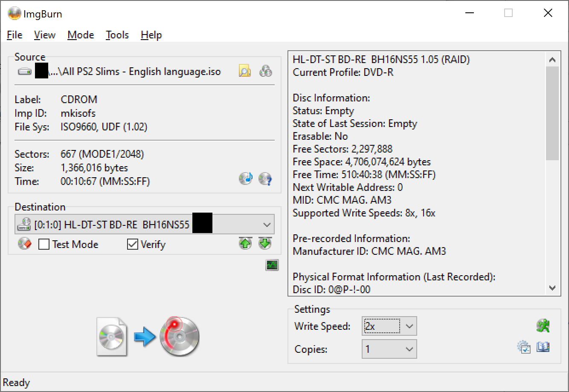Open the File menu
The height and width of the screenshot is (392, 569).
click(x=15, y=35)
